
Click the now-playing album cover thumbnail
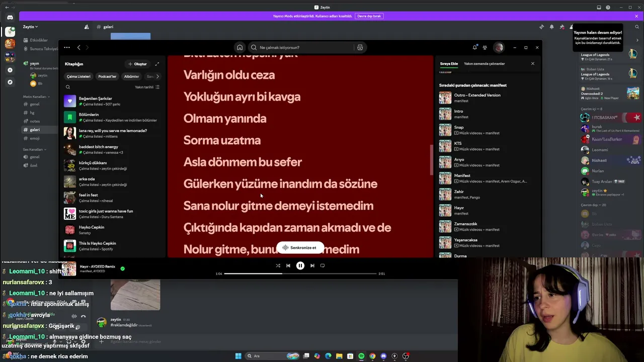click(x=69, y=268)
